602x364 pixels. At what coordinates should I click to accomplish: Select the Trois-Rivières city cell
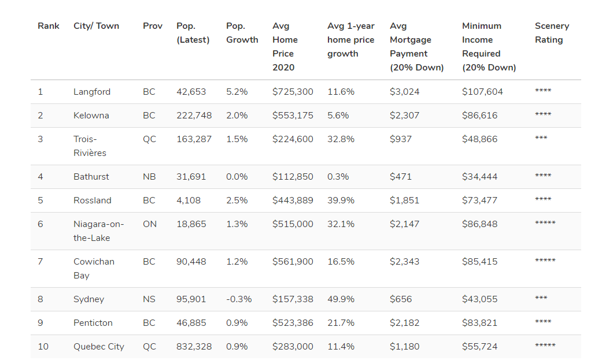tap(90, 146)
